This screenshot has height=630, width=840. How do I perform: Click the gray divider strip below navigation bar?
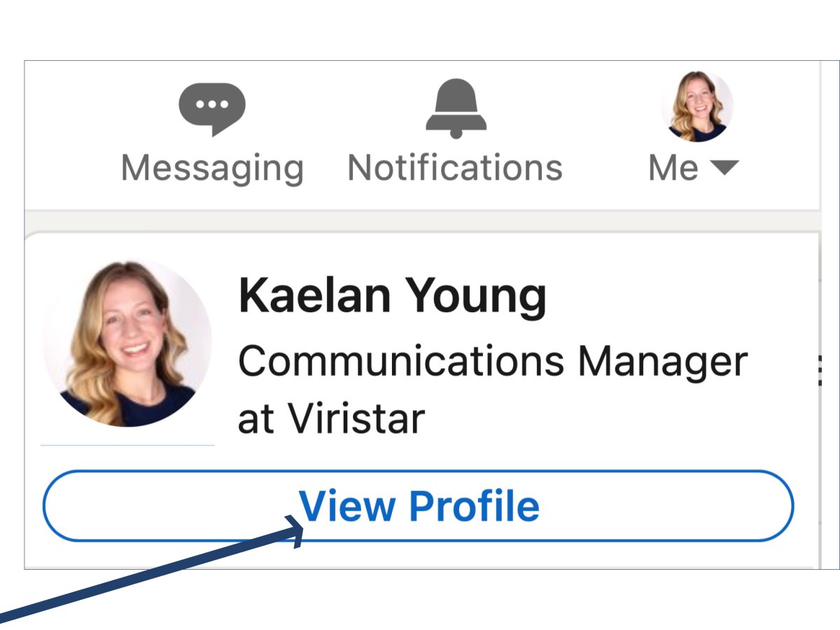point(420,220)
